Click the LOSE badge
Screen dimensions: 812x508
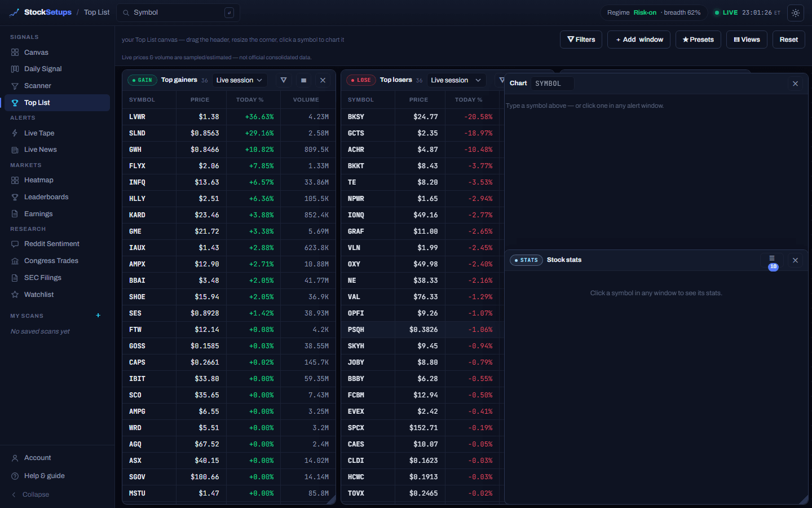pyautogui.click(x=361, y=80)
